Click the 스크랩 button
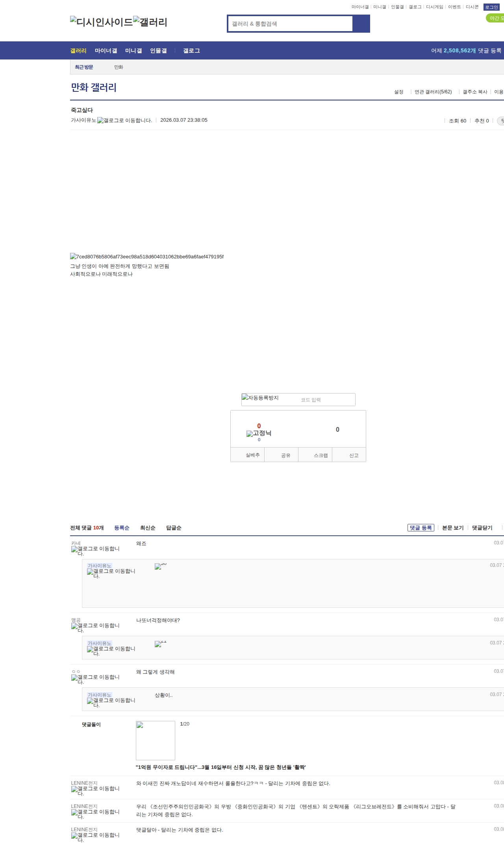This screenshot has height=843, width=504. (315, 455)
